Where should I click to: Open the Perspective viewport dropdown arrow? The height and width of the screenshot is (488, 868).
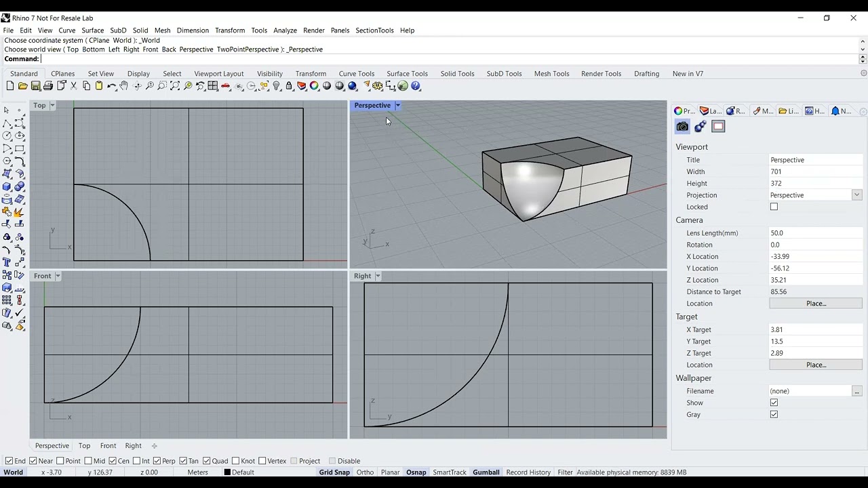[x=398, y=105]
